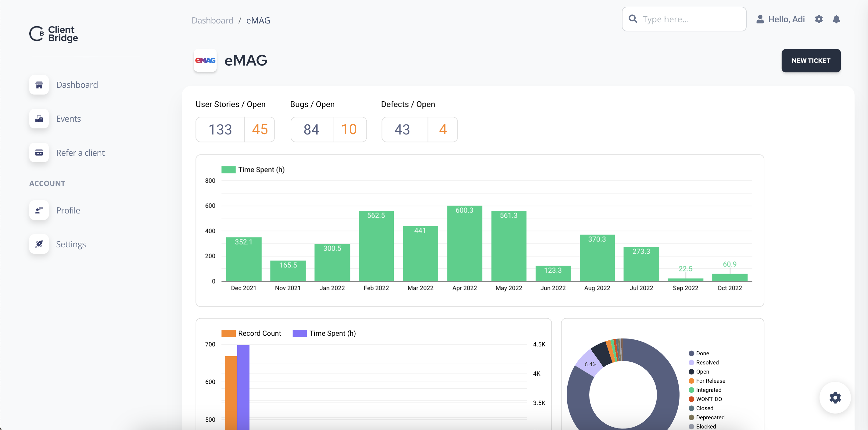Image resolution: width=868 pixels, height=430 pixels.
Task: Open the floating gear configurator button
Action: pyautogui.click(x=835, y=398)
